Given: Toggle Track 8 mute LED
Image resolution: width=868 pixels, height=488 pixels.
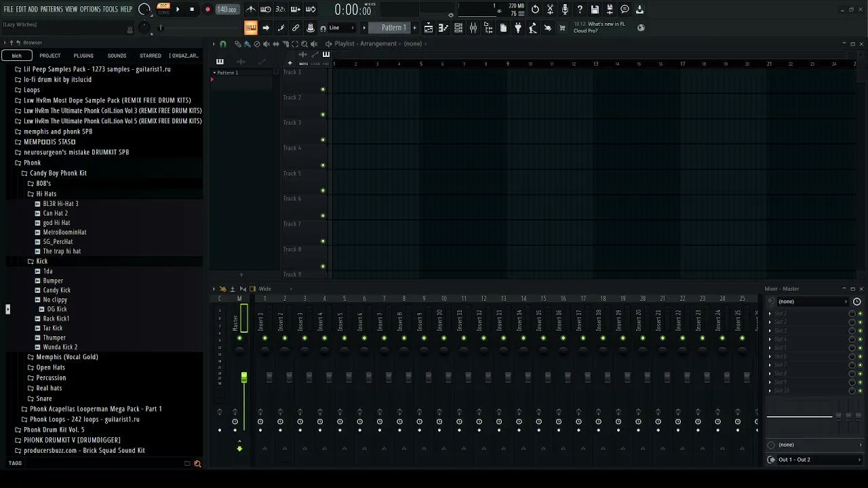Looking at the screenshot, I should 323,266.
